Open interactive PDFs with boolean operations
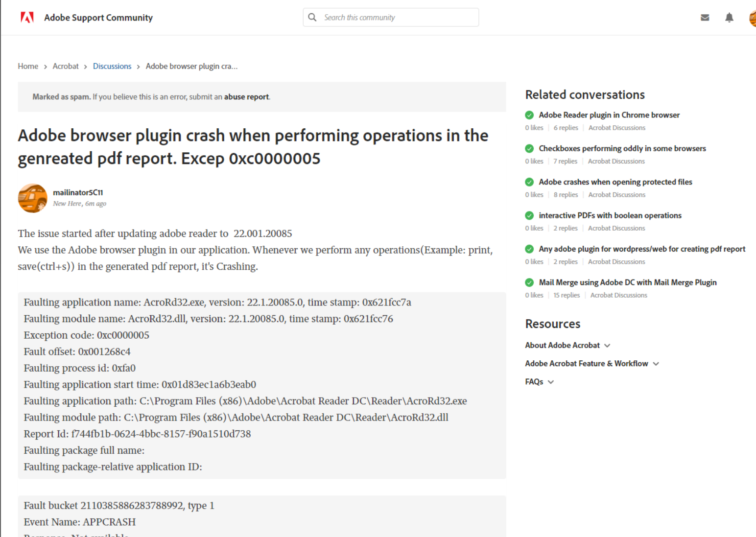 (x=610, y=215)
